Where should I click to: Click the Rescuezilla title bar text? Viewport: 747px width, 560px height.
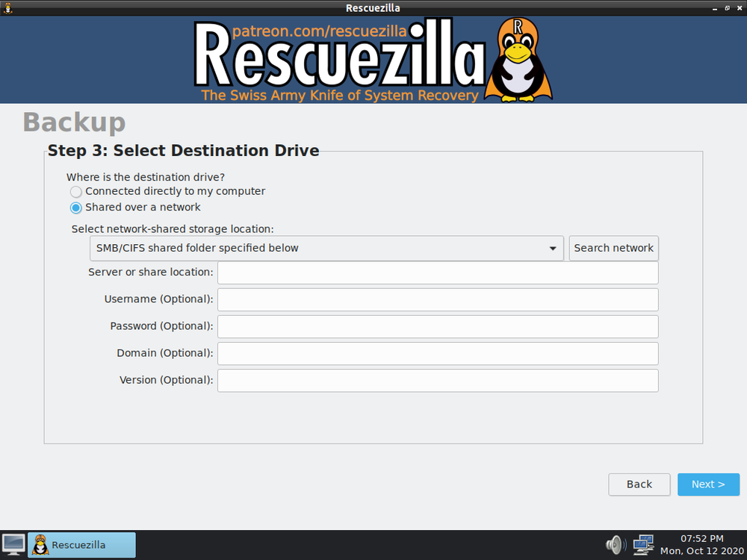coord(373,7)
